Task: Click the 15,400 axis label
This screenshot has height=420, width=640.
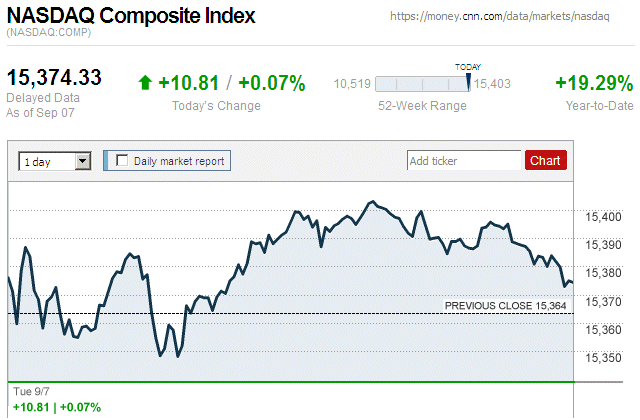Action: pos(603,216)
